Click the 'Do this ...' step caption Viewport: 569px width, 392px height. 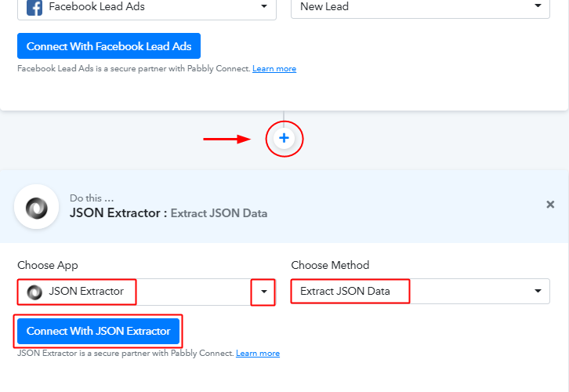coord(92,198)
